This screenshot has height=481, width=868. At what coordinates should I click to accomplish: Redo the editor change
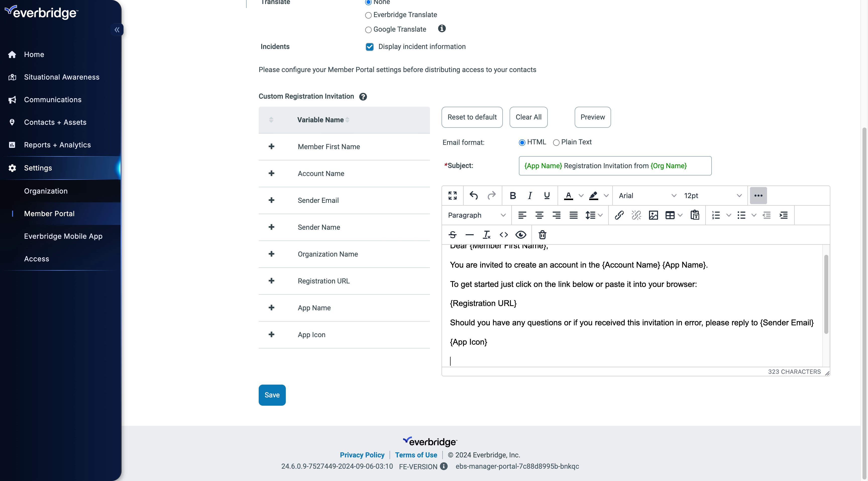[x=492, y=196]
